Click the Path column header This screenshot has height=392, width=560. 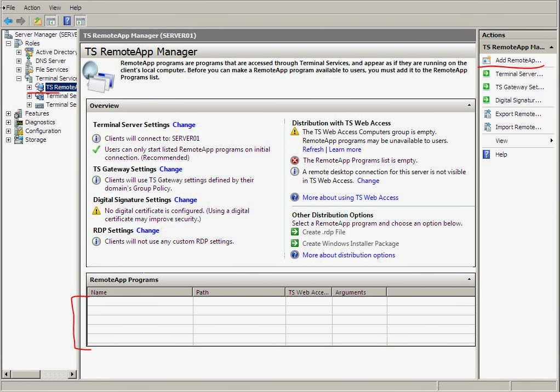point(239,292)
